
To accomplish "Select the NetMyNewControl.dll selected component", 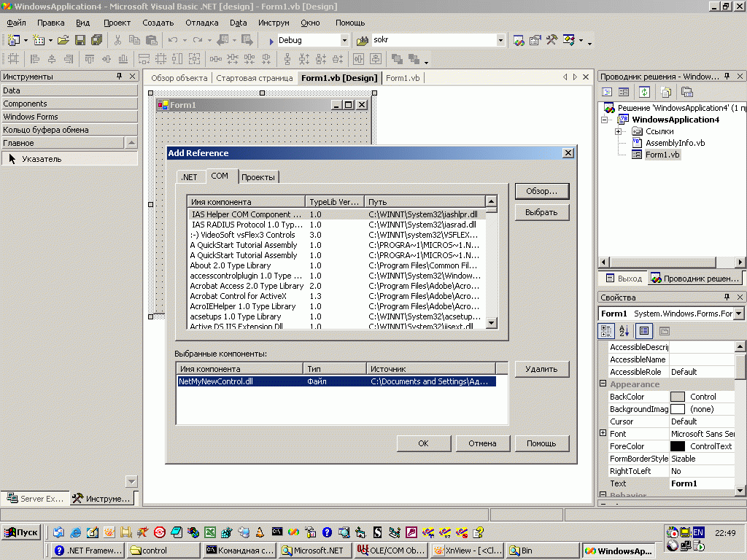I will tap(336, 381).
